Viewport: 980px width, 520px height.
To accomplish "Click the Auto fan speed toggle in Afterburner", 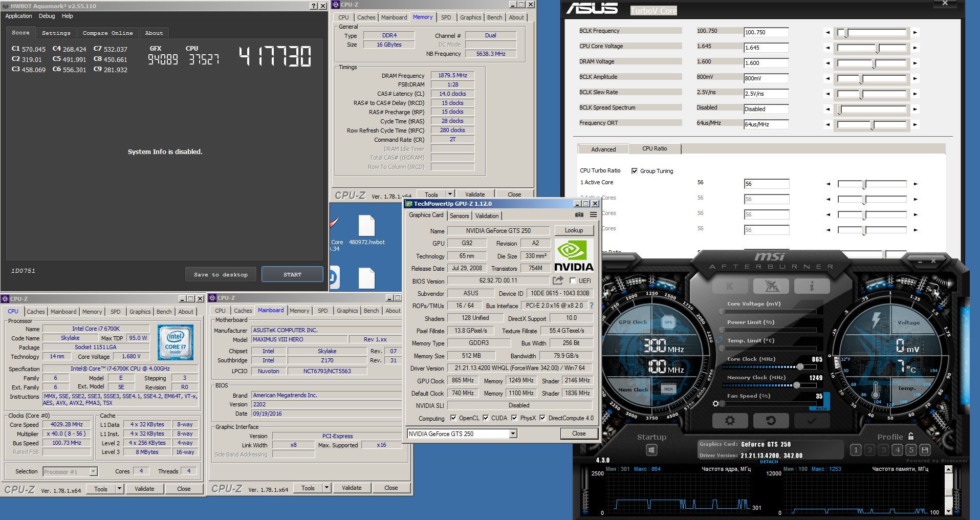I will click(x=820, y=408).
